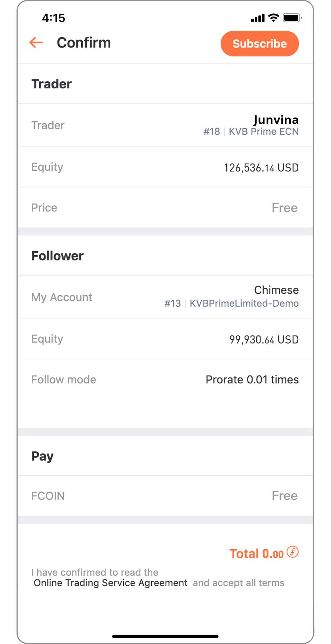Image resolution: width=331 pixels, height=644 pixels.
Task: Tap the Follower section header
Action: pyautogui.click(x=58, y=256)
